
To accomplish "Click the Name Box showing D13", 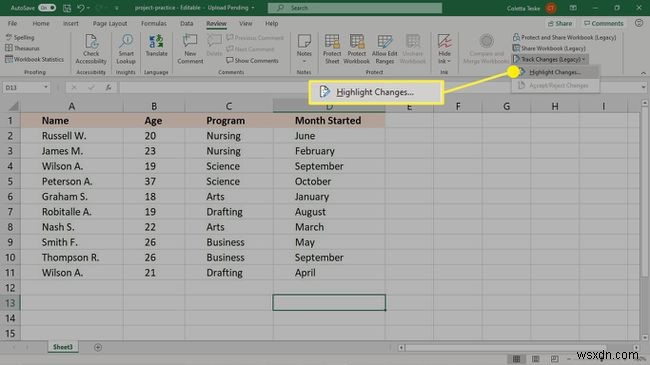I will tap(22, 88).
